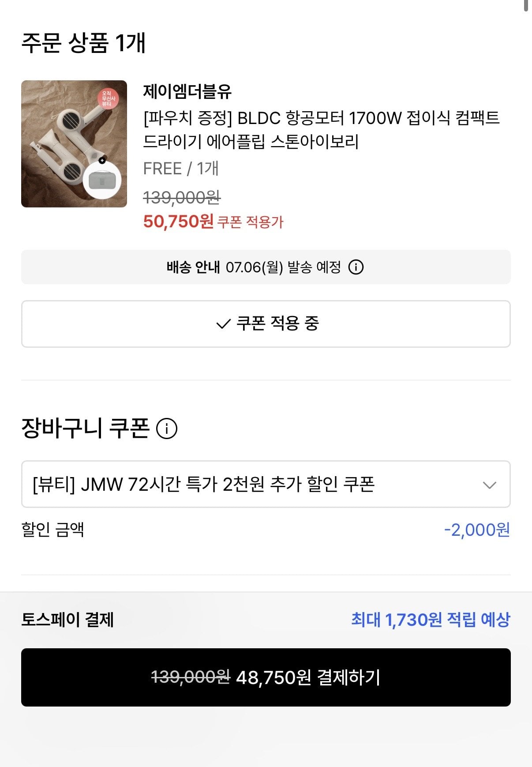This screenshot has width=532, height=767.
Task: Toggle the 쿠폰 적용 중 button
Action: pyautogui.click(x=266, y=324)
